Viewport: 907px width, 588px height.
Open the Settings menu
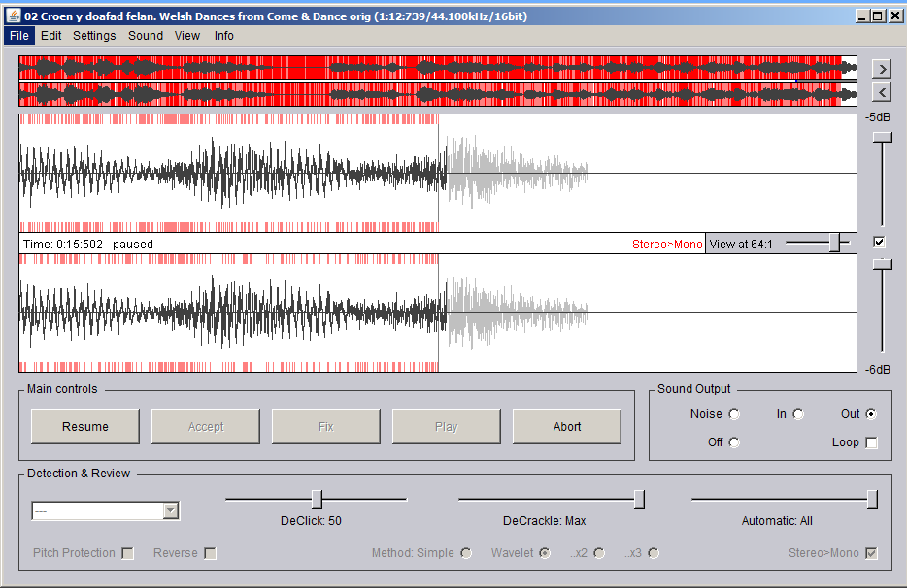click(x=94, y=36)
